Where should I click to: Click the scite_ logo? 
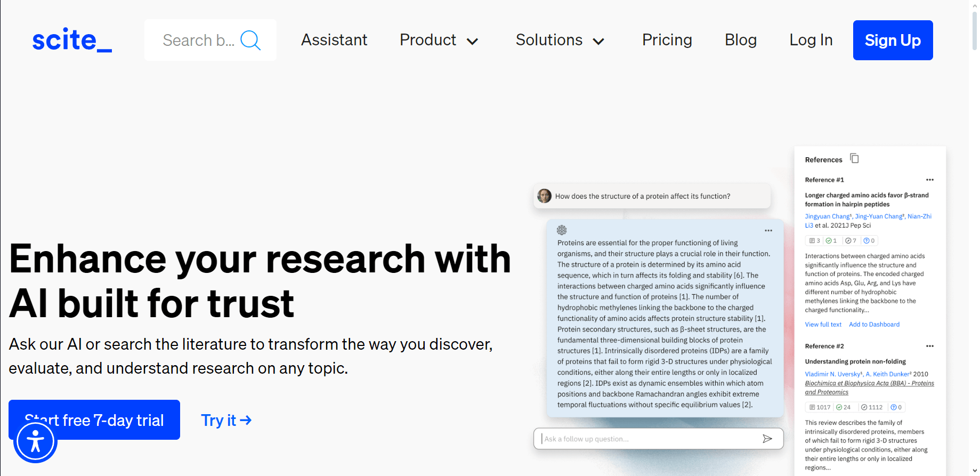[x=72, y=40]
